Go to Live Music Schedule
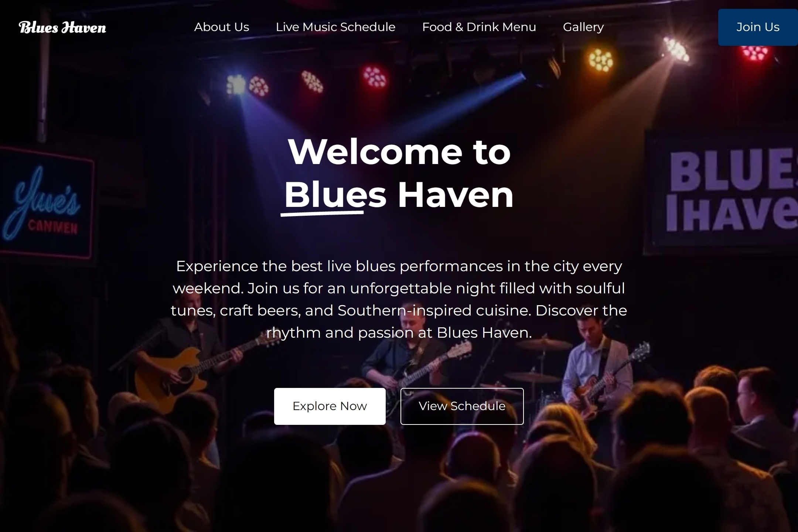 (335, 27)
